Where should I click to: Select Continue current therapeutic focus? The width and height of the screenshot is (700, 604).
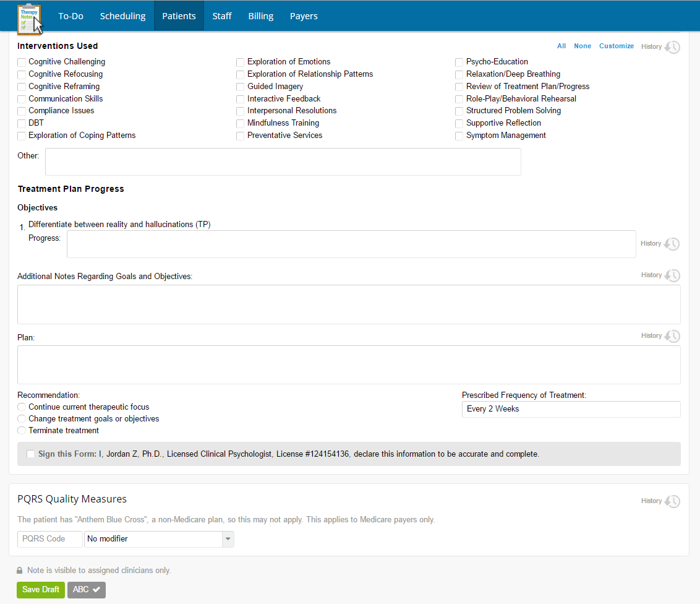(x=22, y=407)
